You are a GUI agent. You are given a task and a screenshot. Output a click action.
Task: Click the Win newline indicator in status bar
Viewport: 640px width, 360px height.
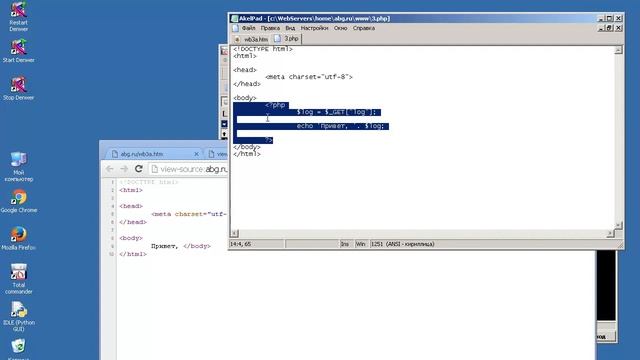click(360, 244)
